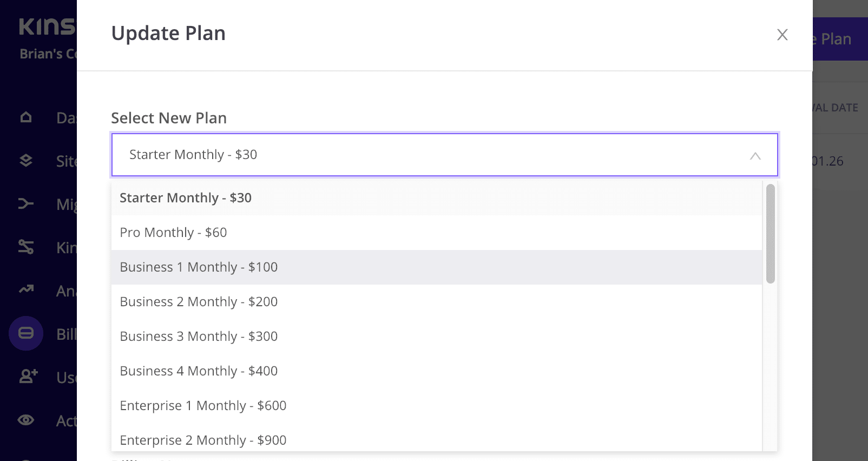868x461 pixels.
Task: Select the Migrations arrow icon
Action: (26, 203)
